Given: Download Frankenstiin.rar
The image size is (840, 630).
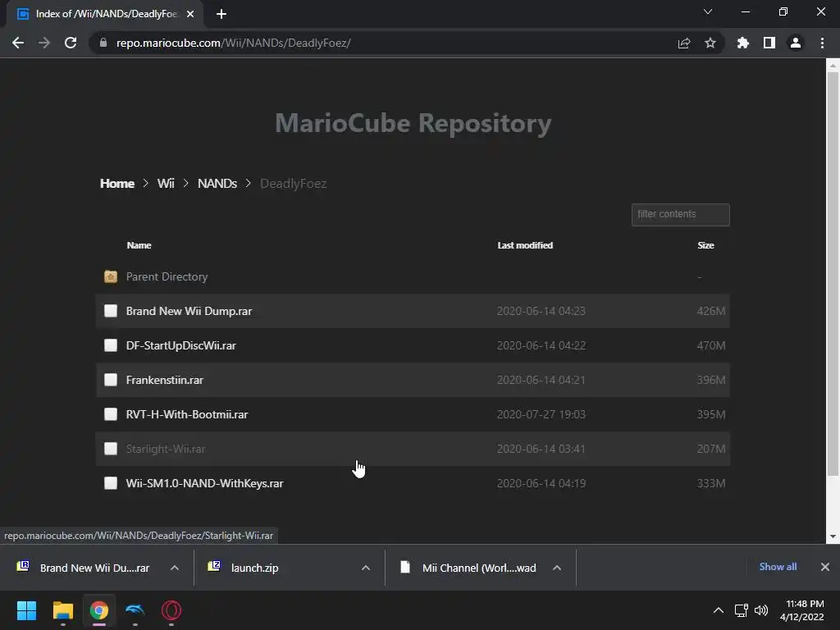Looking at the screenshot, I should [164, 380].
